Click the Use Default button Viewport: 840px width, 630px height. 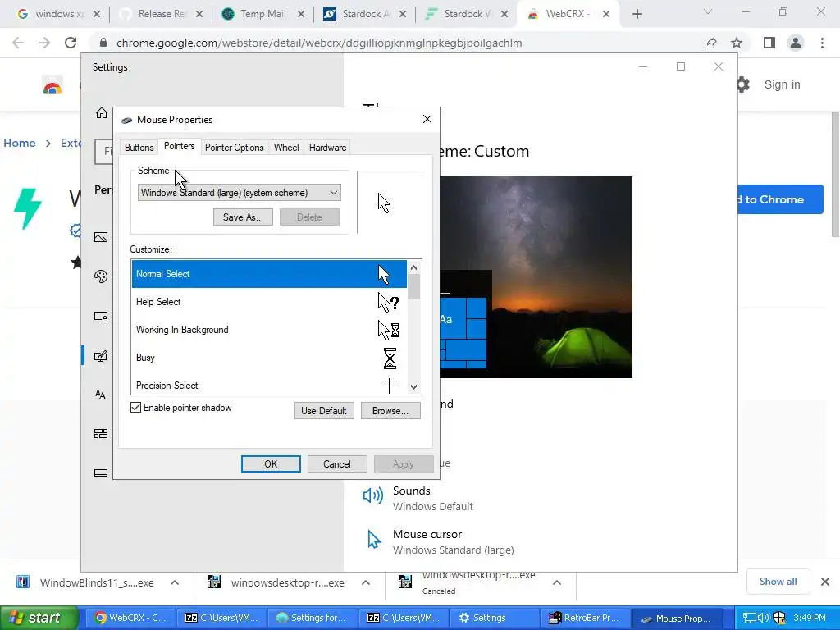pos(323,411)
